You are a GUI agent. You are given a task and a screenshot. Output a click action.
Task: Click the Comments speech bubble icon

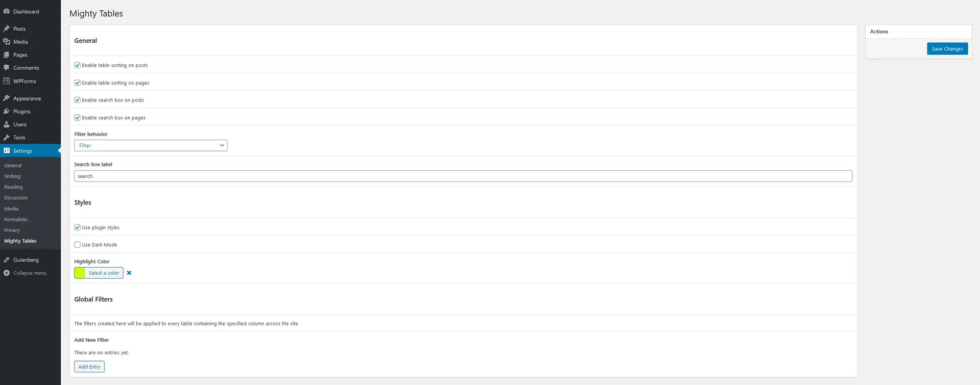pyautogui.click(x=7, y=68)
